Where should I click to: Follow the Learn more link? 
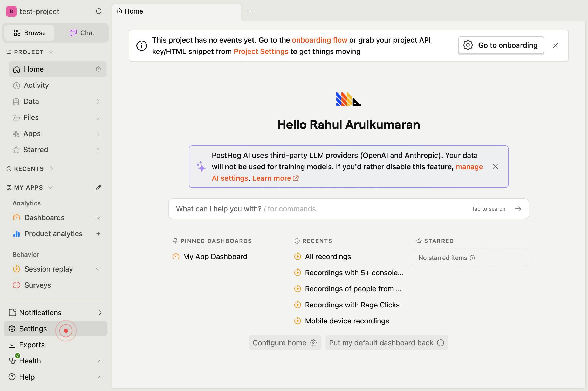pos(276,178)
